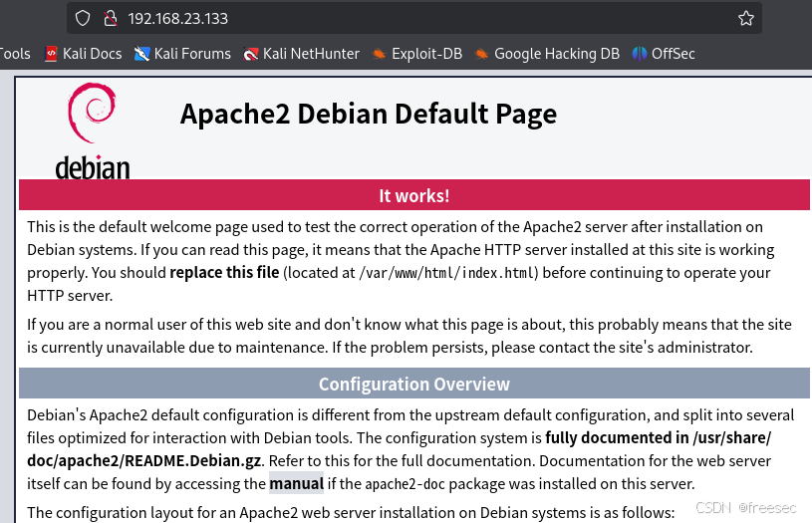812x523 pixels.
Task: Click the manual link in configuration text
Action: [296, 483]
